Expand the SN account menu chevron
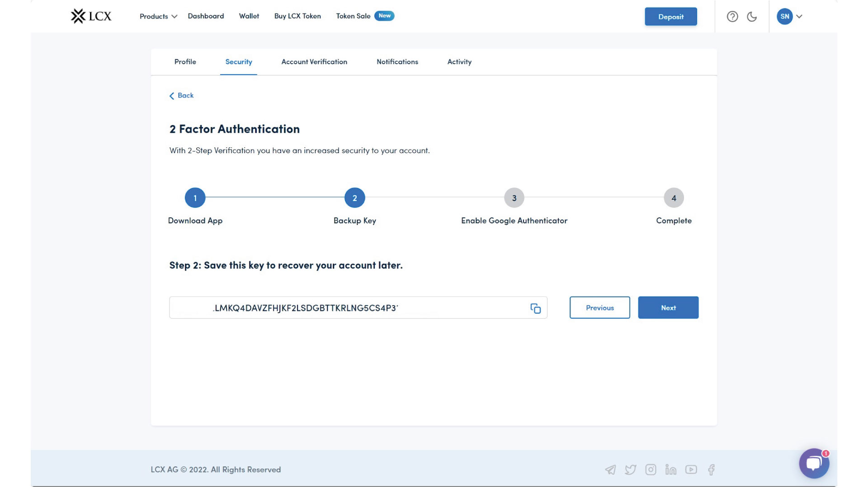The height and width of the screenshot is (488, 868). click(799, 17)
